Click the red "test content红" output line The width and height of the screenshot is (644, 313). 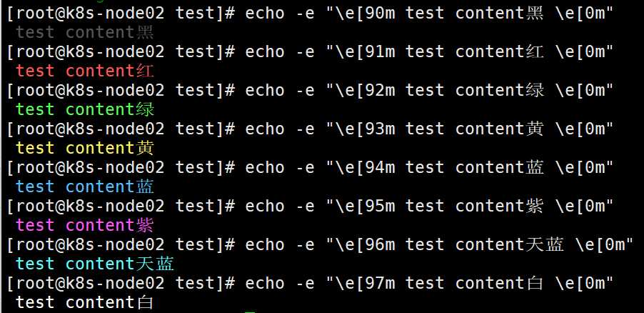click(x=85, y=71)
